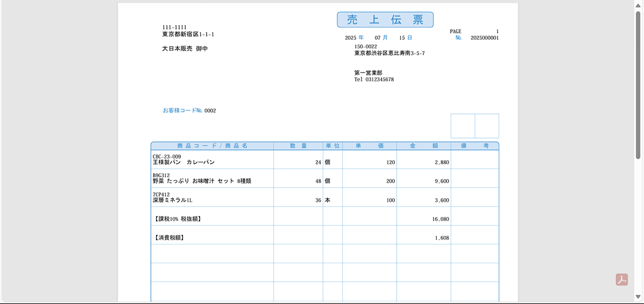The width and height of the screenshot is (644, 304).
Task: Select the 商品コード/商品名 column header
Action: pos(212,146)
